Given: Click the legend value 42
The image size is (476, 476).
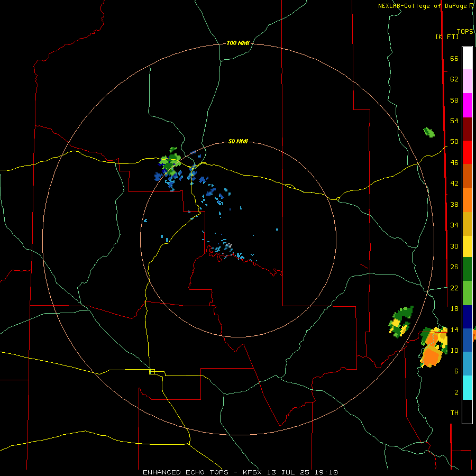Looking at the screenshot, I should pos(454,183).
